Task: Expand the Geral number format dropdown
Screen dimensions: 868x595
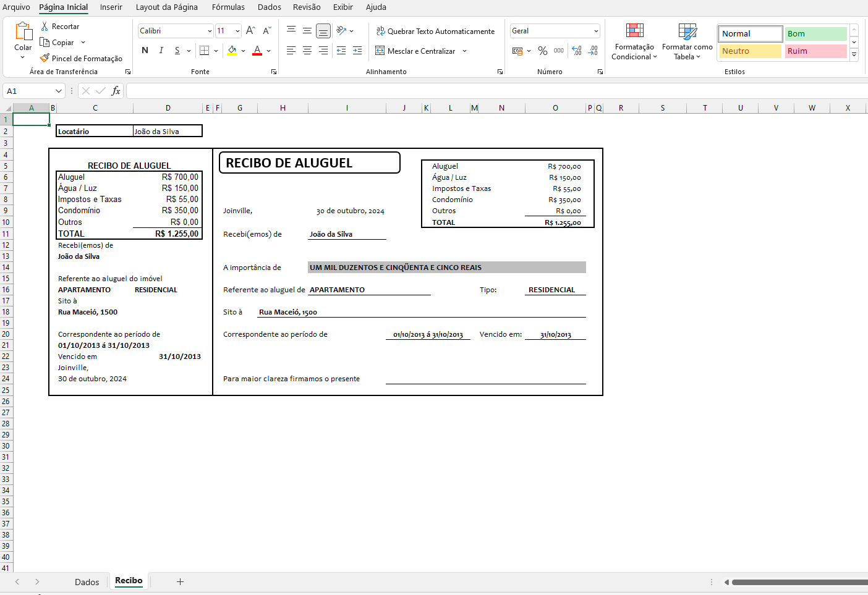Action: coord(596,31)
